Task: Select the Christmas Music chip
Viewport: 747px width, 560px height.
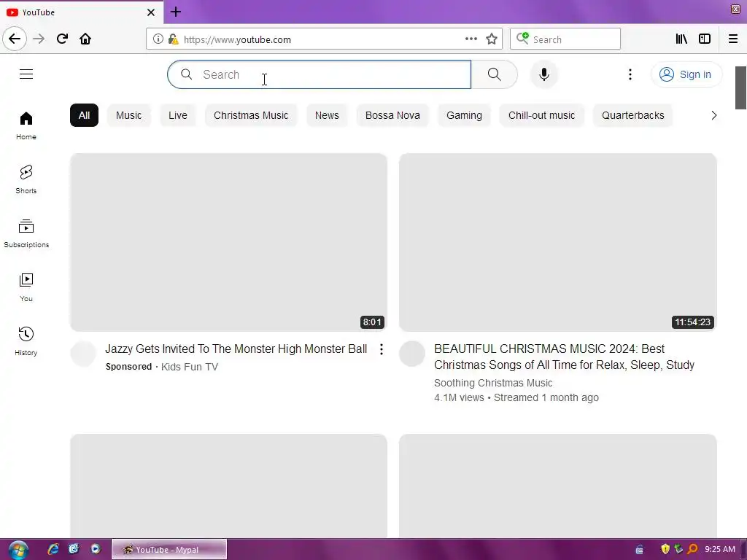Action: (x=251, y=115)
